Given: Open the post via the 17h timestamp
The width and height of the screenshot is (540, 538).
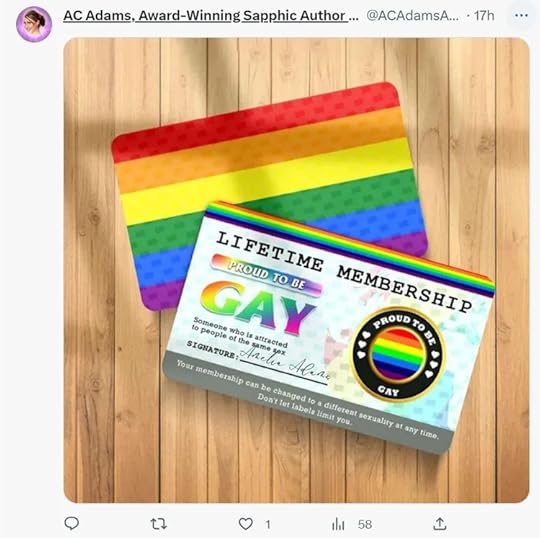Looking at the screenshot, I should pyautogui.click(x=484, y=15).
